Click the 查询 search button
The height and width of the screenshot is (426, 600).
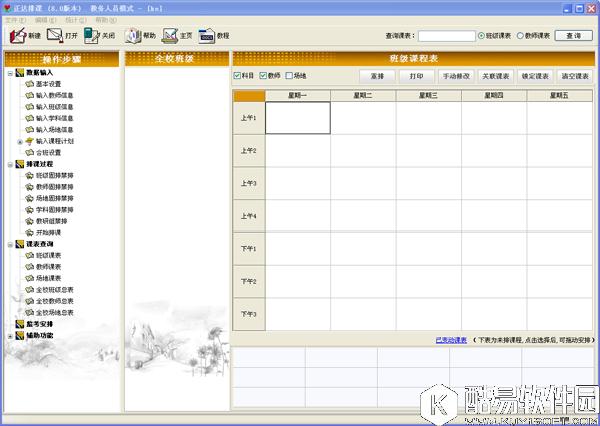(574, 36)
